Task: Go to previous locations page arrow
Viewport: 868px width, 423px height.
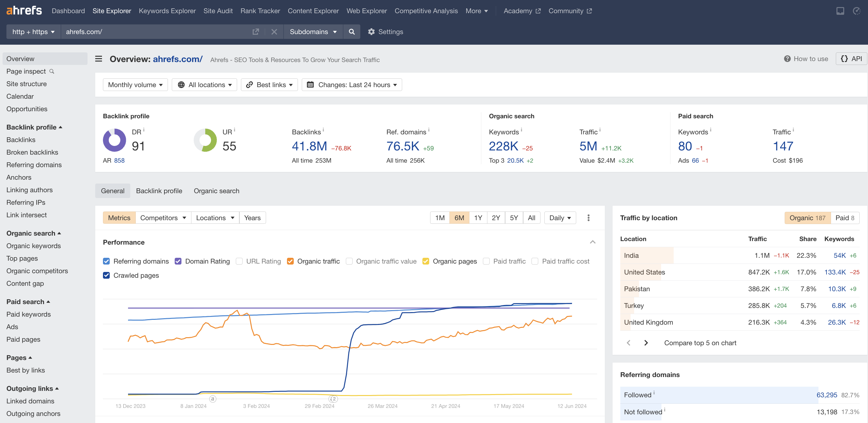Action: coord(628,343)
